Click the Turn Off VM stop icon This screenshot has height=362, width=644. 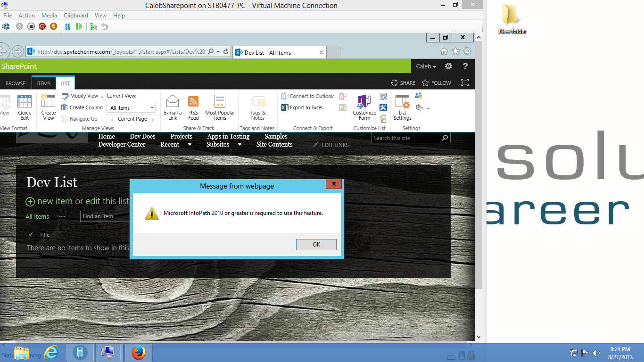tap(31, 26)
